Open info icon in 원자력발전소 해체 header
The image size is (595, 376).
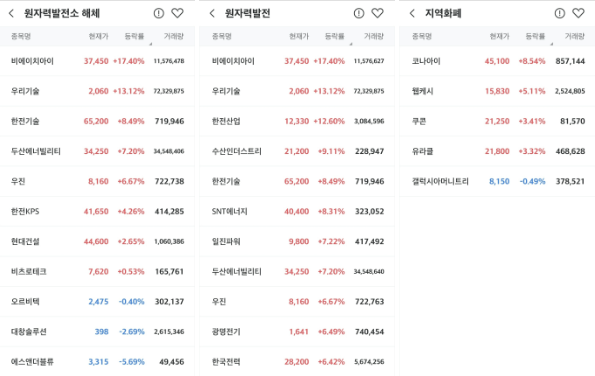(159, 13)
